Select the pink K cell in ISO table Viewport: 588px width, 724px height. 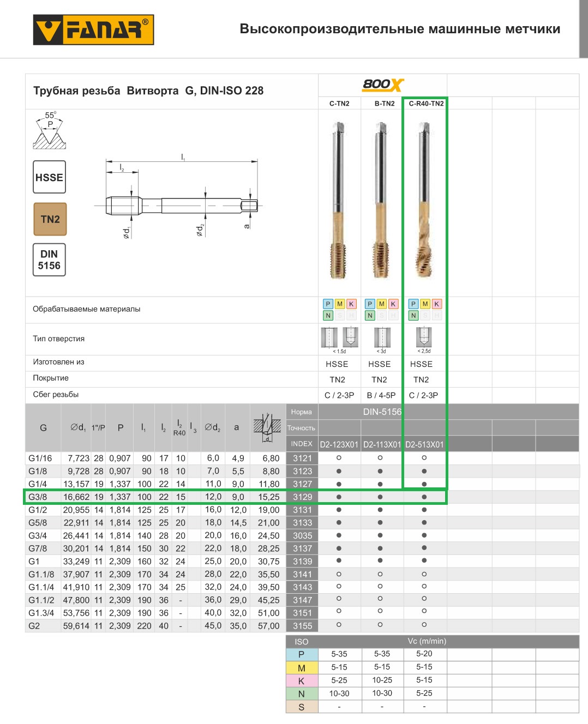(x=301, y=681)
